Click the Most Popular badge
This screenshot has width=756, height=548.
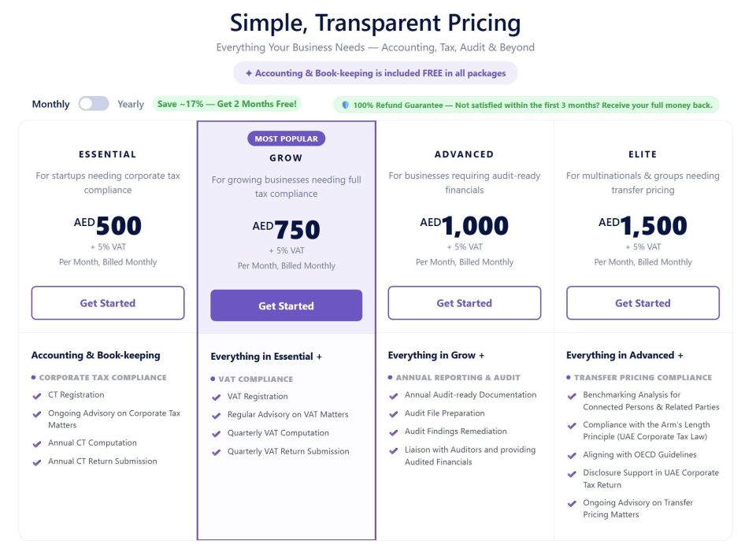coord(286,139)
